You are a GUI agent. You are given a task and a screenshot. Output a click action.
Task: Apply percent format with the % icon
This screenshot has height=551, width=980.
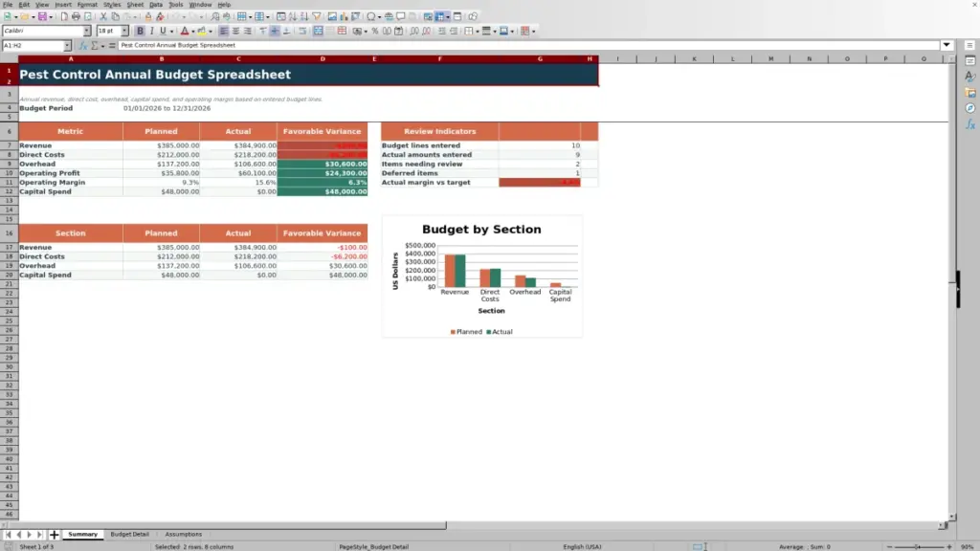[x=374, y=31]
